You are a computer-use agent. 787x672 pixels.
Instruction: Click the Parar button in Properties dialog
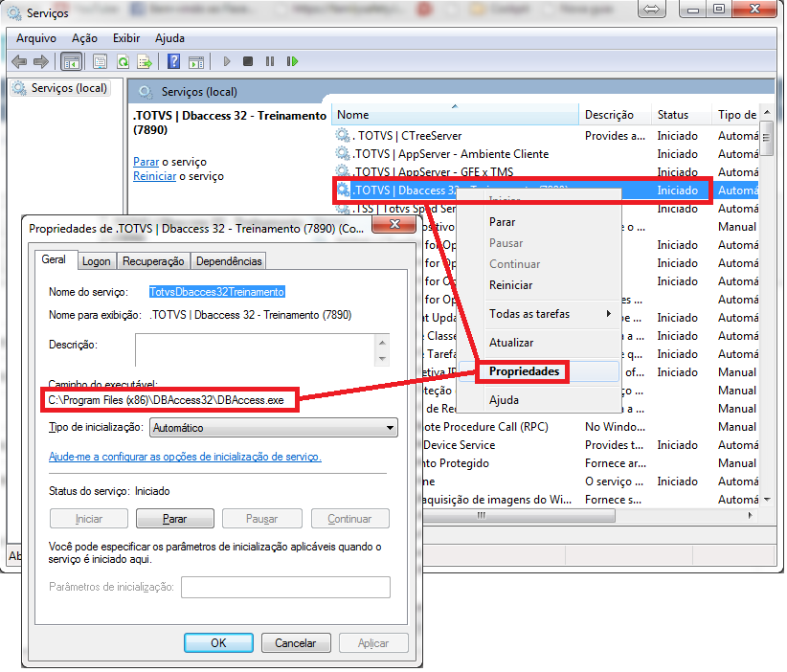pos(174,519)
